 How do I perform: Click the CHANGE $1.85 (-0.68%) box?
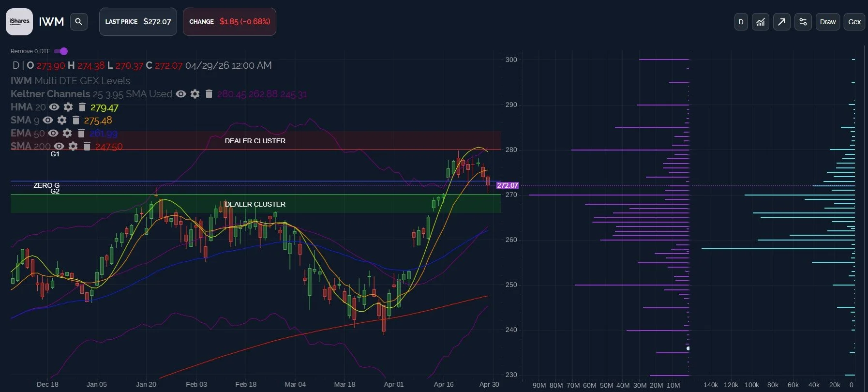[x=229, y=22]
